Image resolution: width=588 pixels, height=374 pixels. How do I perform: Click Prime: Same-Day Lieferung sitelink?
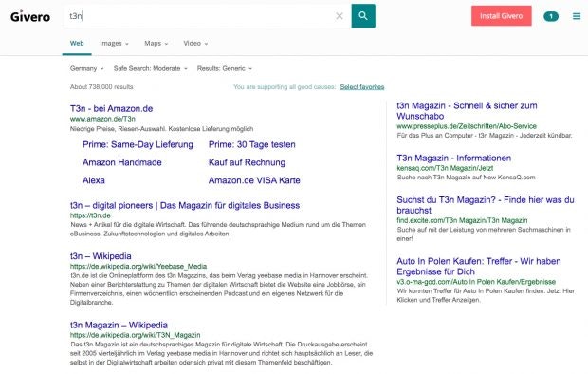[x=138, y=144]
